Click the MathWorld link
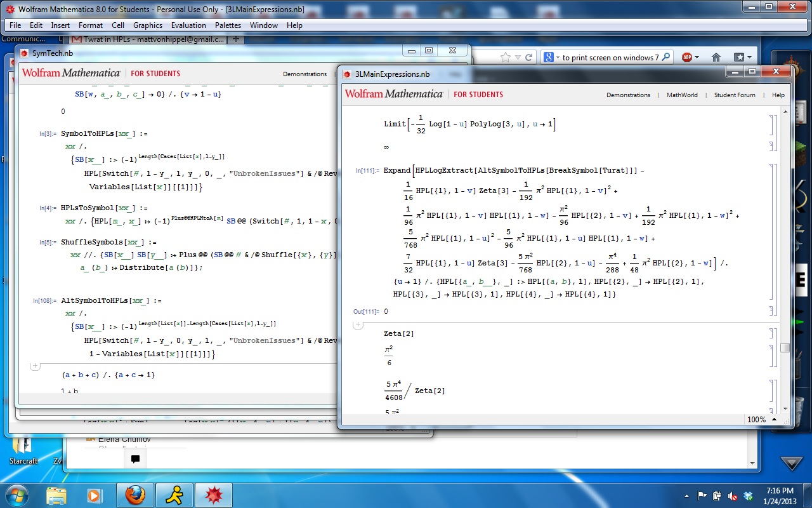This screenshot has width=812, height=508. pos(682,95)
